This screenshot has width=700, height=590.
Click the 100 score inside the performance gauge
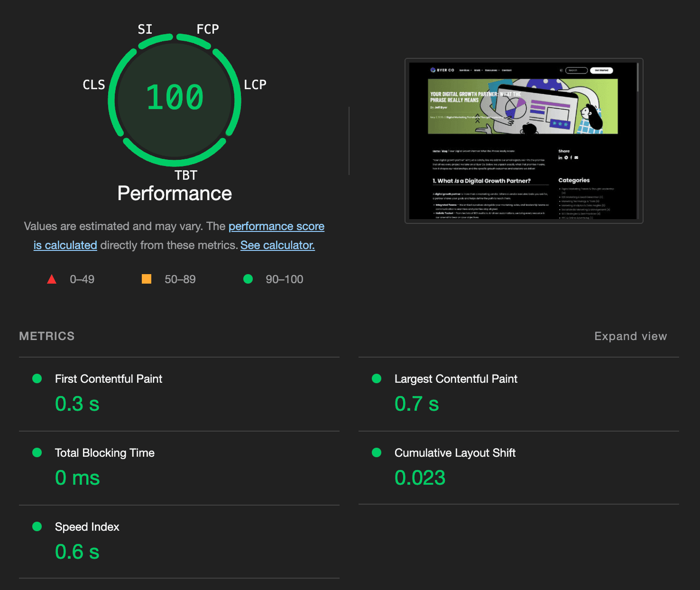point(175,98)
